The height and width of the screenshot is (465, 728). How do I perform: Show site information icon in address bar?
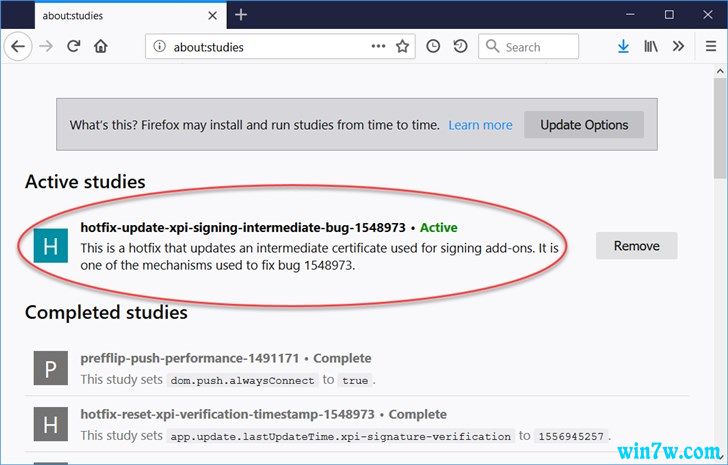[159, 46]
